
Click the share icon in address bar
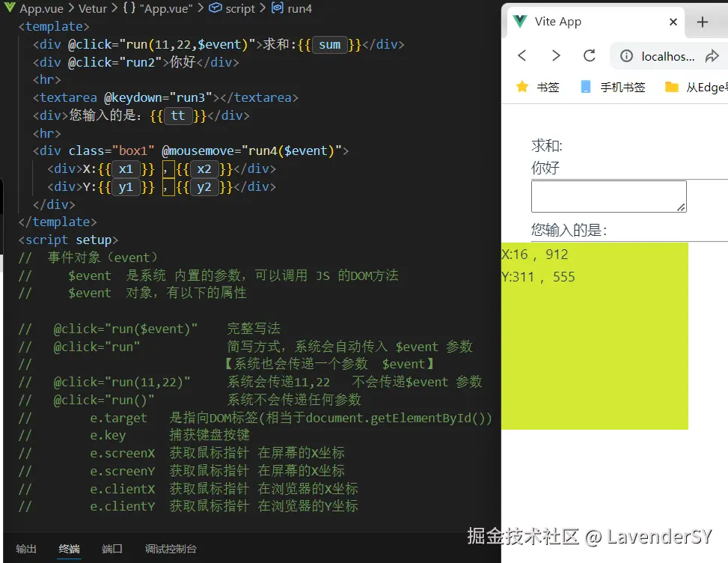(712, 56)
